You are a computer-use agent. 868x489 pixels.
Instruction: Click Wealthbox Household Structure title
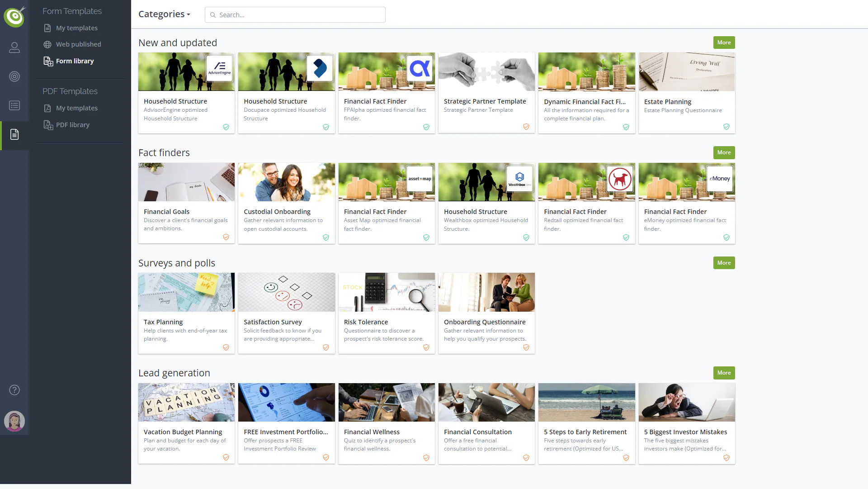click(476, 212)
